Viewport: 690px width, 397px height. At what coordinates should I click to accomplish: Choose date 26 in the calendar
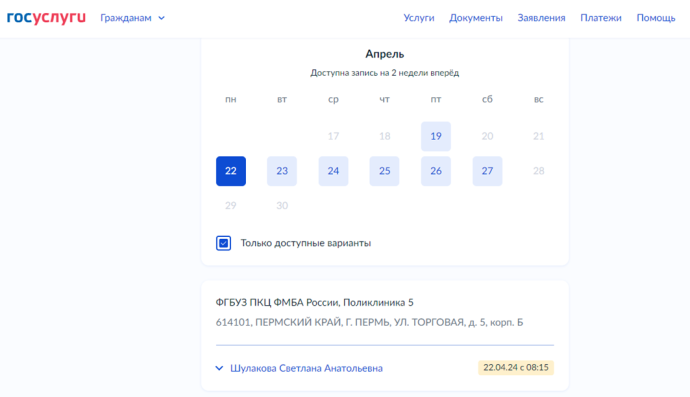pyautogui.click(x=436, y=171)
